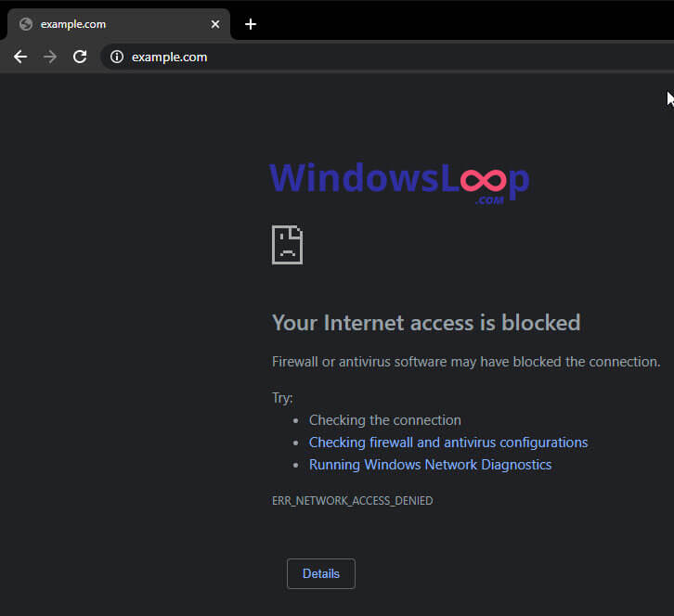
Task: Reload the page with the refresh icon
Action: pos(80,57)
